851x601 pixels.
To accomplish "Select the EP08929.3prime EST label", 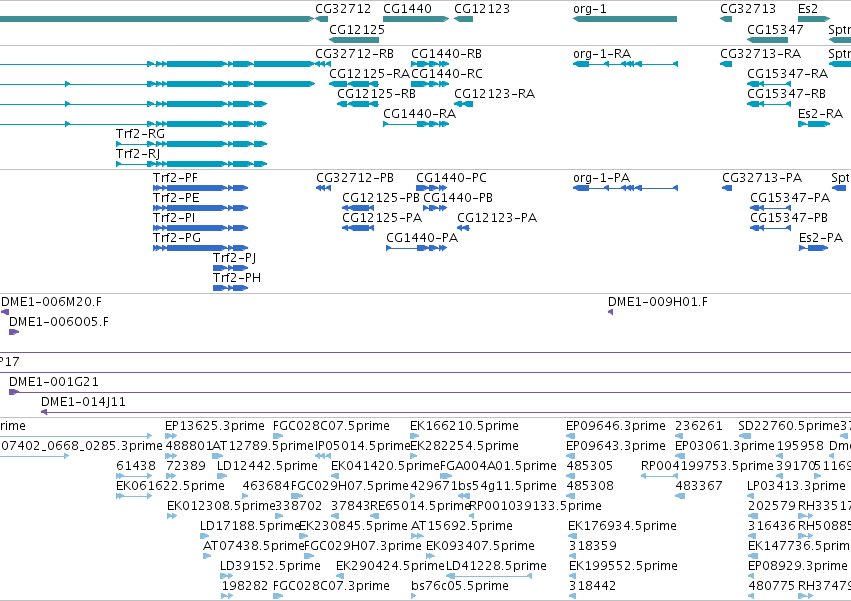I will click(798, 566).
